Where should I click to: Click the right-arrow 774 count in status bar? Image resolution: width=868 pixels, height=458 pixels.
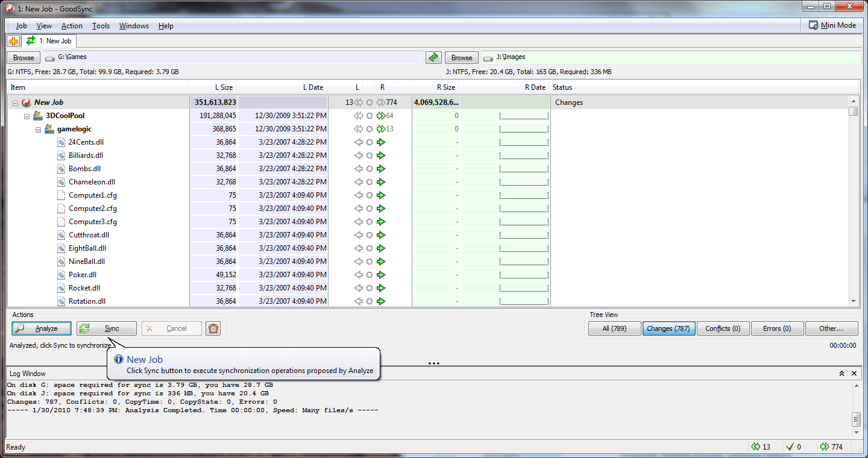tap(832, 447)
